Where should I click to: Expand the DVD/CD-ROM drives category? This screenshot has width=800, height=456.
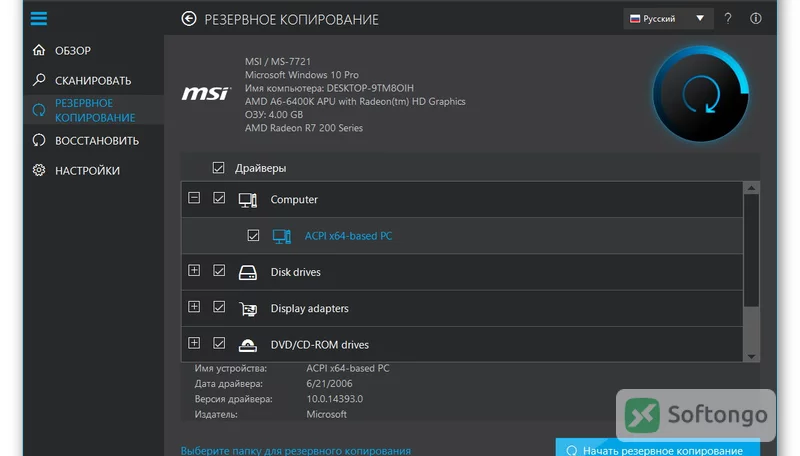(194, 343)
